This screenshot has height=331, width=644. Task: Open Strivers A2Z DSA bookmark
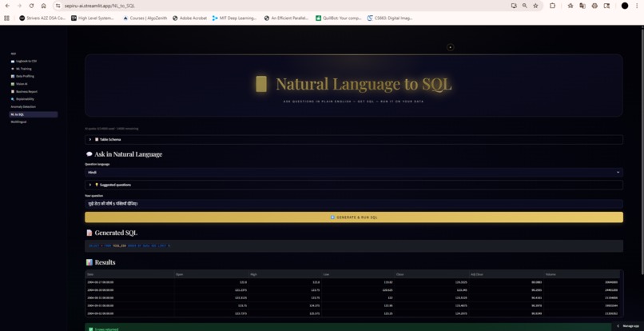coord(42,18)
